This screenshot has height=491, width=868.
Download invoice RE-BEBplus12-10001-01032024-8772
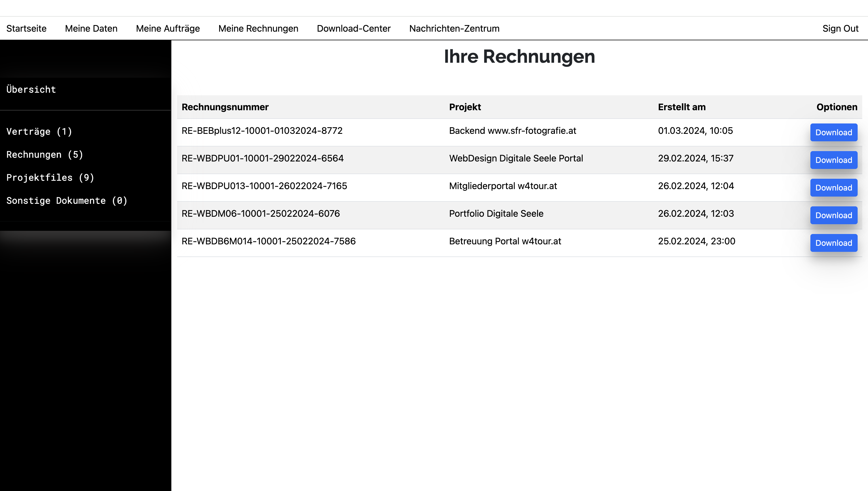coord(834,132)
